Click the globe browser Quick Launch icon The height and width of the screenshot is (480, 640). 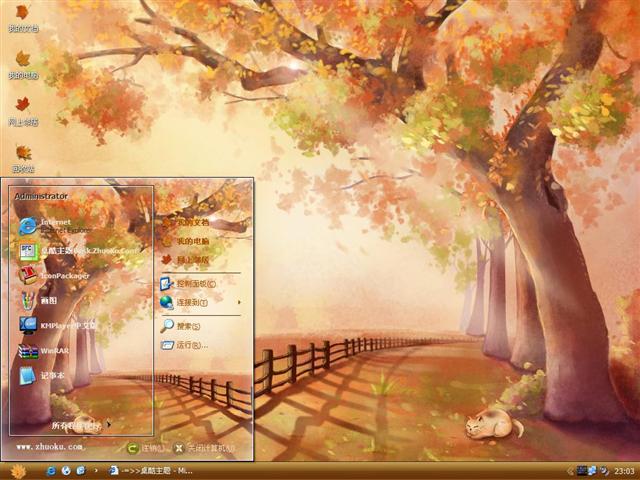pyautogui.click(x=66, y=471)
